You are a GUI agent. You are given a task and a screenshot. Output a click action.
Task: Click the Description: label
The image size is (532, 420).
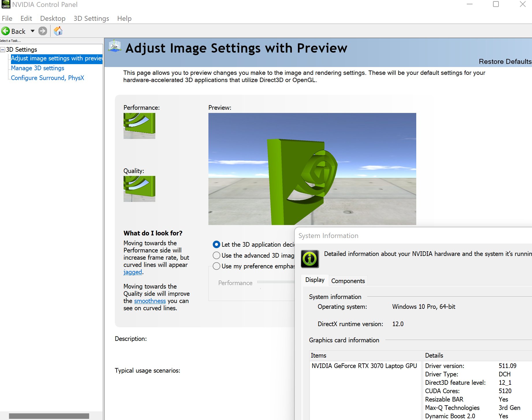click(131, 339)
